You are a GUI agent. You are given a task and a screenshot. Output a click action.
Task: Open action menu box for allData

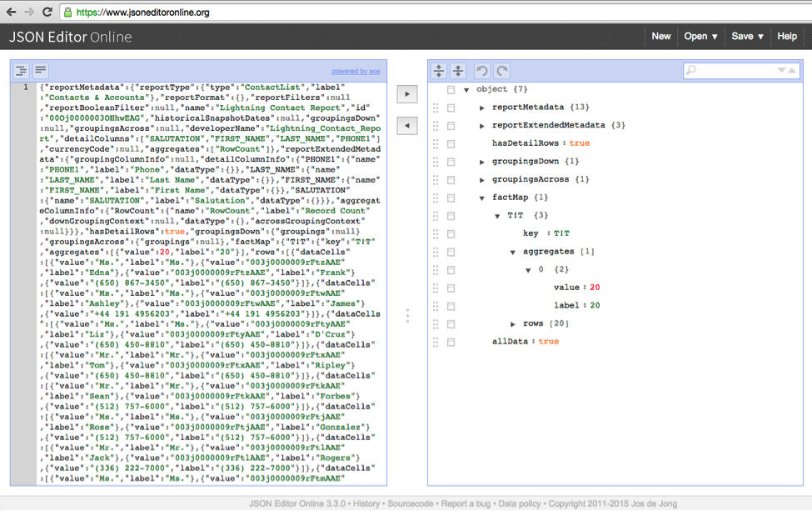point(451,342)
